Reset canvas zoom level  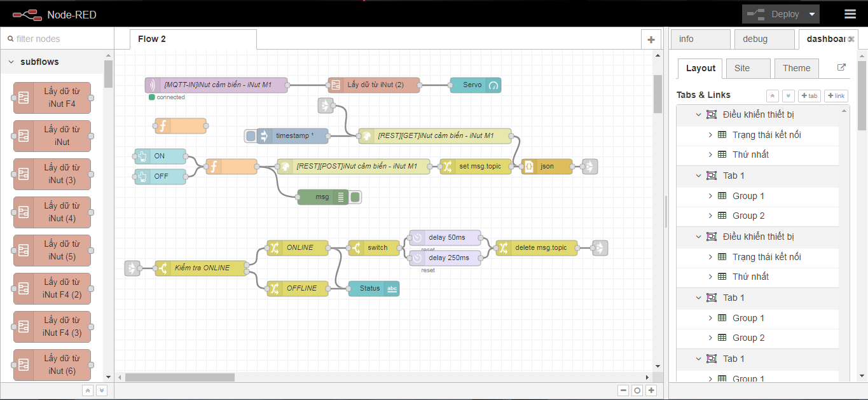click(637, 390)
